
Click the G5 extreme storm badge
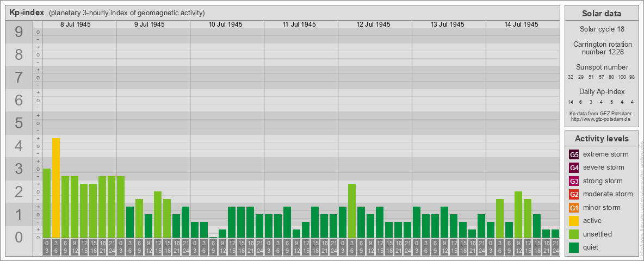click(x=574, y=155)
